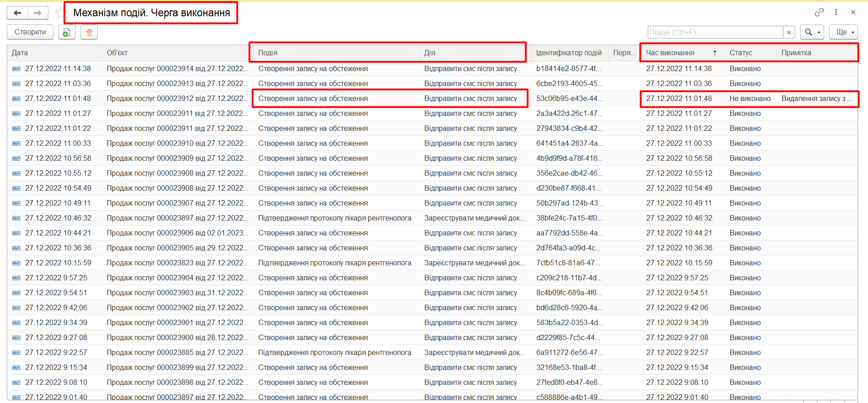The height and width of the screenshot is (403, 868).
Task: Click the forward navigation arrow
Action: 38,13
